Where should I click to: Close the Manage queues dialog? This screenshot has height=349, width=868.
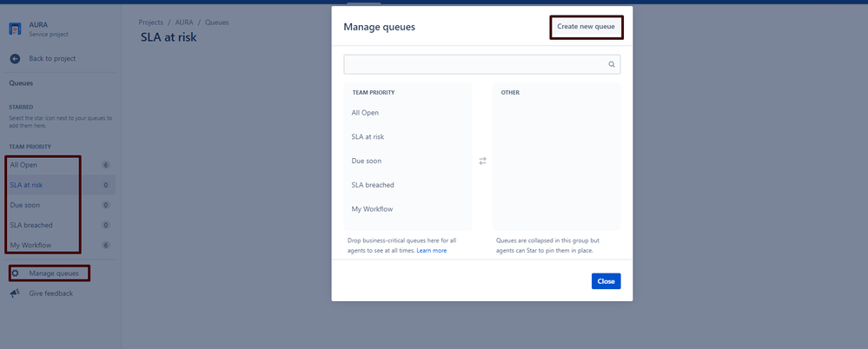click(606, 281)
